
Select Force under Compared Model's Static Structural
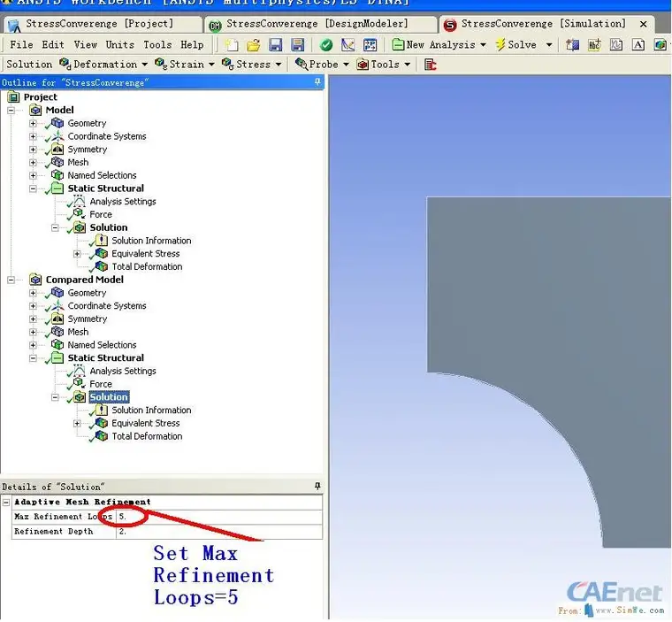101,384
